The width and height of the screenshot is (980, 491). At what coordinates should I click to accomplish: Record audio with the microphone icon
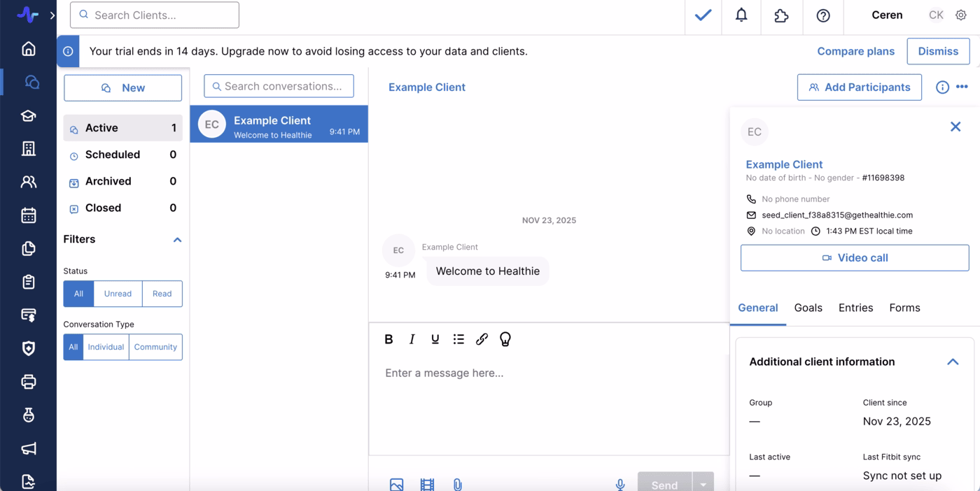point(619,483)
